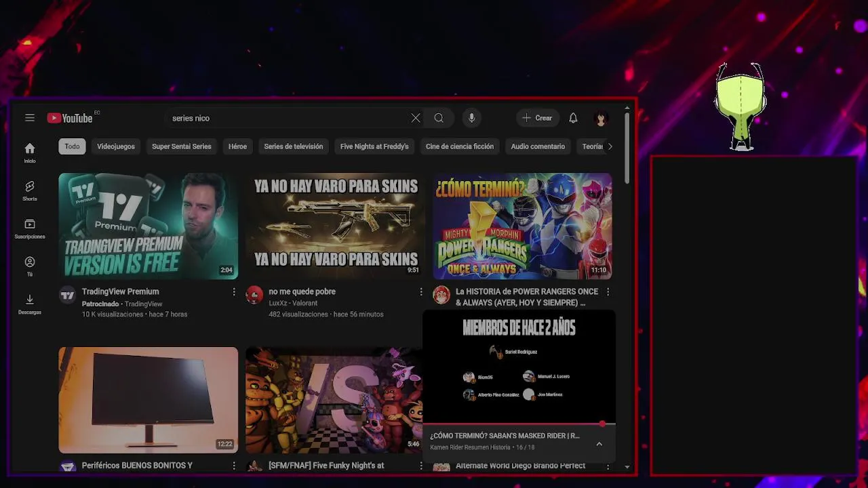Click the Crear button

tap(537, 118)
